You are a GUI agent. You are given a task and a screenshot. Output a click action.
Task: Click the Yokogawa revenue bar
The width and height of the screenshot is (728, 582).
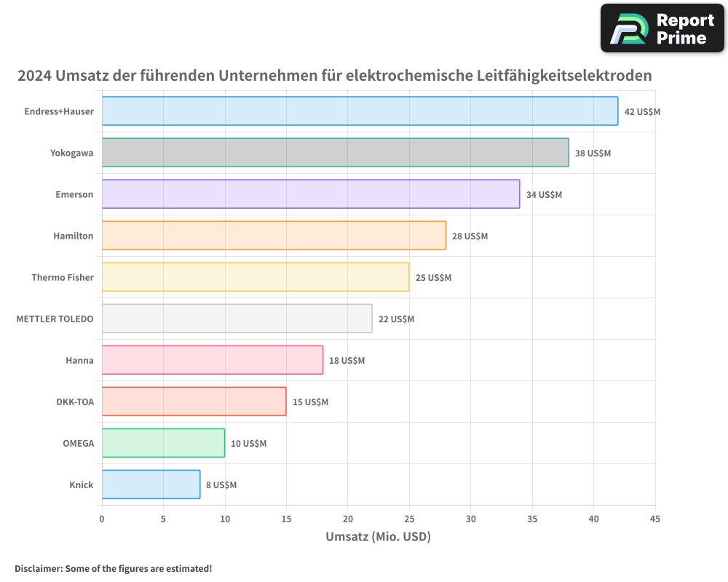click(x=335, y=153)
